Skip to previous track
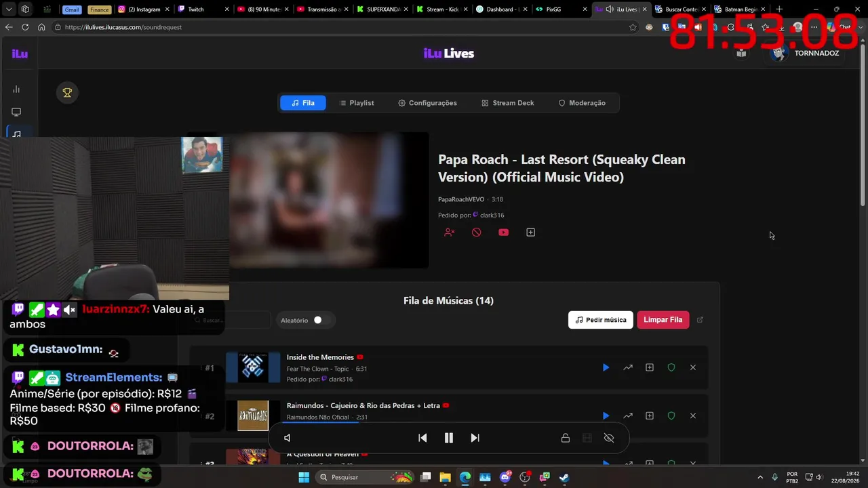 (422, 438)
